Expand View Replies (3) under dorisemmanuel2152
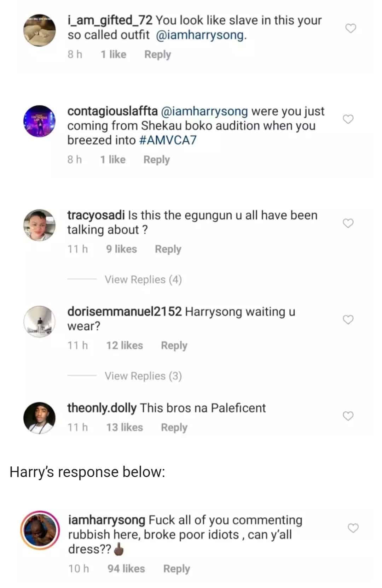 coord(143,376)
